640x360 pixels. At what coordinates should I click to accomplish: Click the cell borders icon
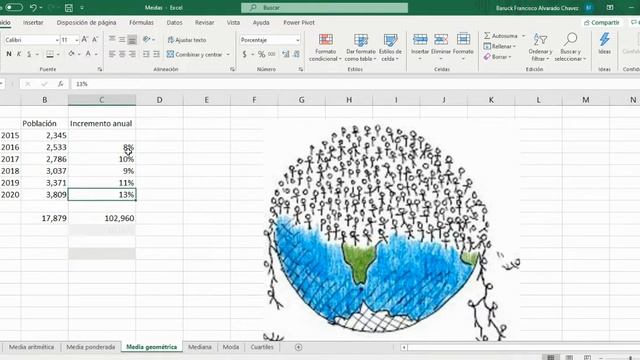coord(50,54)
